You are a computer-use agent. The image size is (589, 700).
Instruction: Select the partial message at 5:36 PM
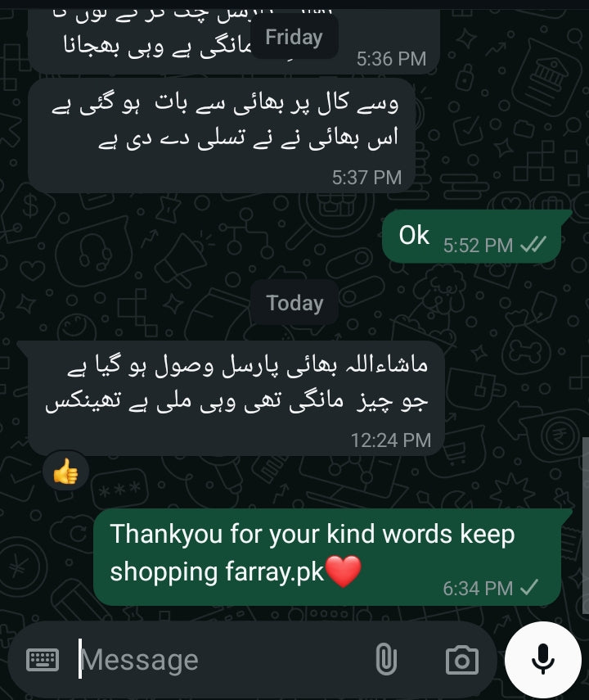coord(234,41)
